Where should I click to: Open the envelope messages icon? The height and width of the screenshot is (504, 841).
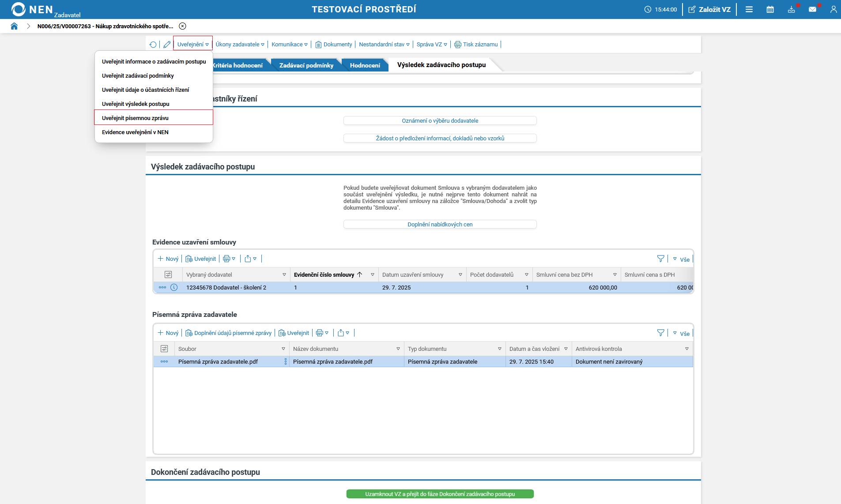click(812, 9)
